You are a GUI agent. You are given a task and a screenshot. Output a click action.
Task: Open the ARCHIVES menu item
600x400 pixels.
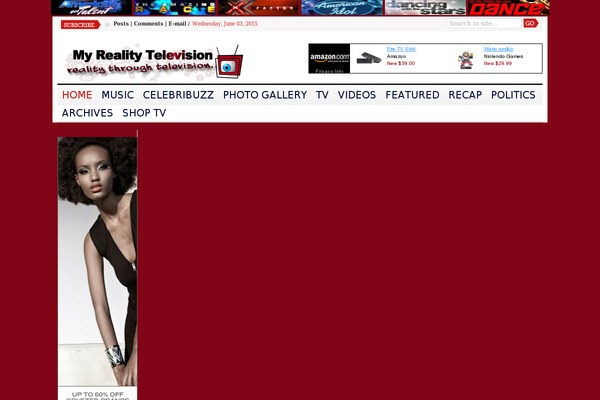pos(87,113)
